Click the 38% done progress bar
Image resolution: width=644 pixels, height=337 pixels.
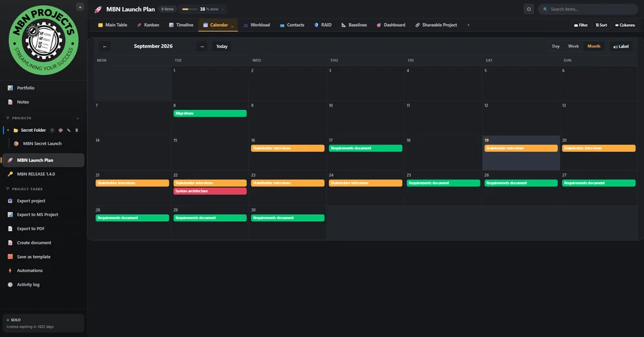click(x=189, y=9)
